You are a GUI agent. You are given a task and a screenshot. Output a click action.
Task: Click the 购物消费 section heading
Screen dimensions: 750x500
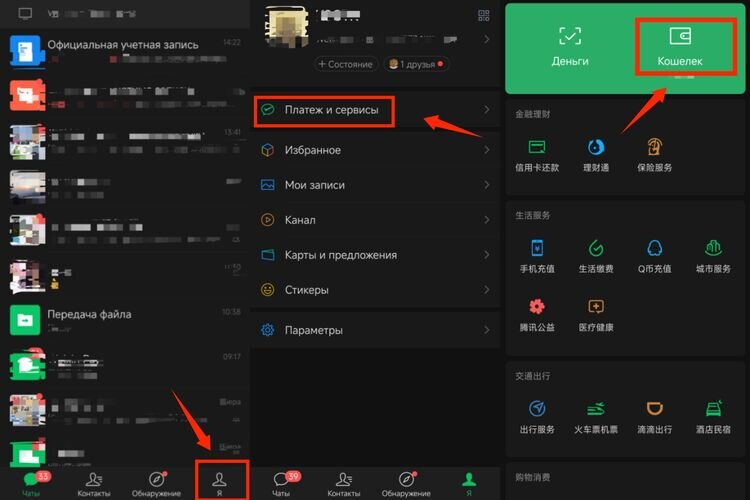[532, 477]
